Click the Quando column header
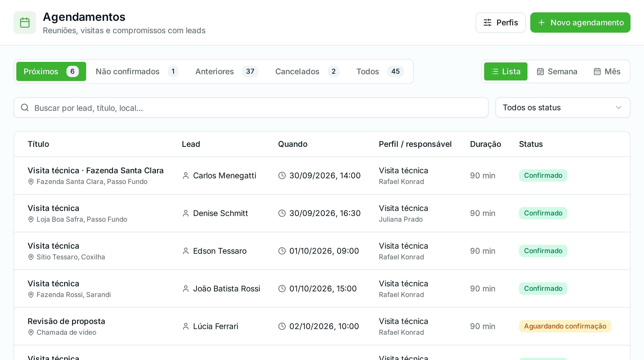644x360 pixels. tap(293, 144)
